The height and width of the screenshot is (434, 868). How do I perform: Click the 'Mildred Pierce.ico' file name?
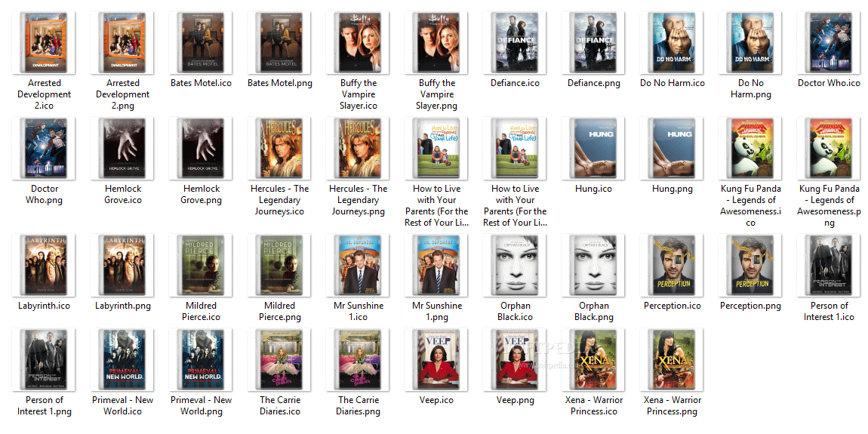coord(201,311)
